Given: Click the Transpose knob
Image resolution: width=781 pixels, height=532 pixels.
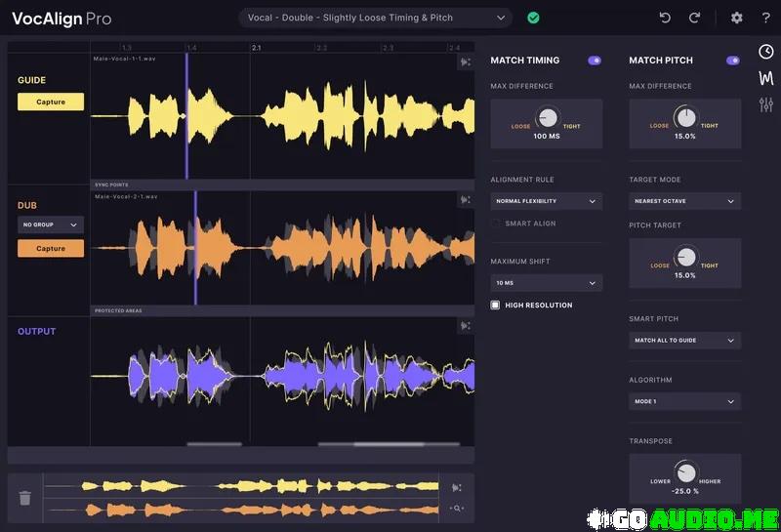Looking at the screenshot, I should tap(686, 472).
